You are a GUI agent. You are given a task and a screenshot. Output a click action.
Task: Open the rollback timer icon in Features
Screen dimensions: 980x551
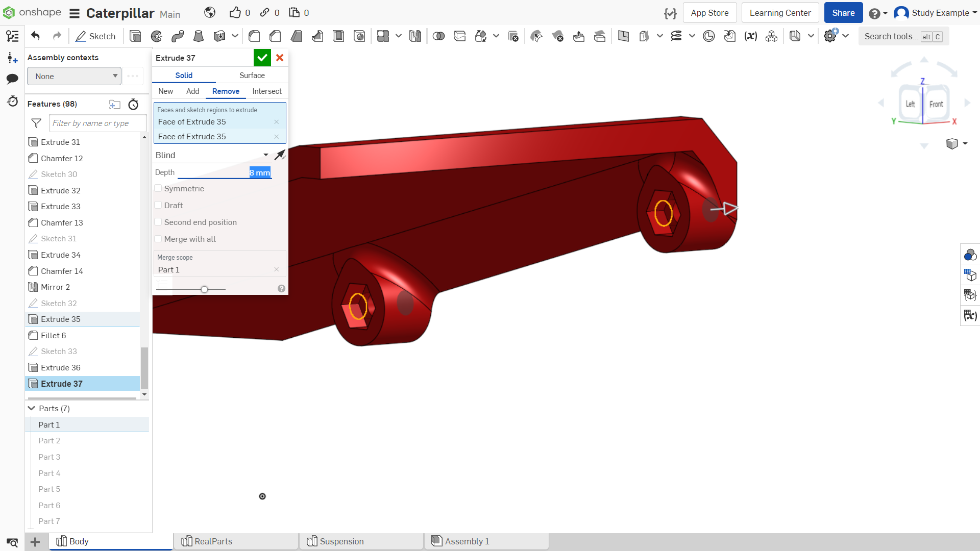133,105
